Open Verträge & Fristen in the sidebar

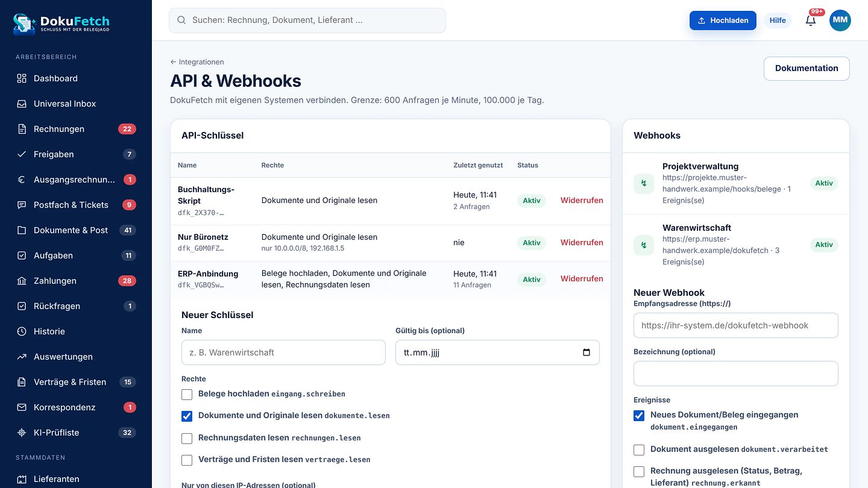(76, 382)
